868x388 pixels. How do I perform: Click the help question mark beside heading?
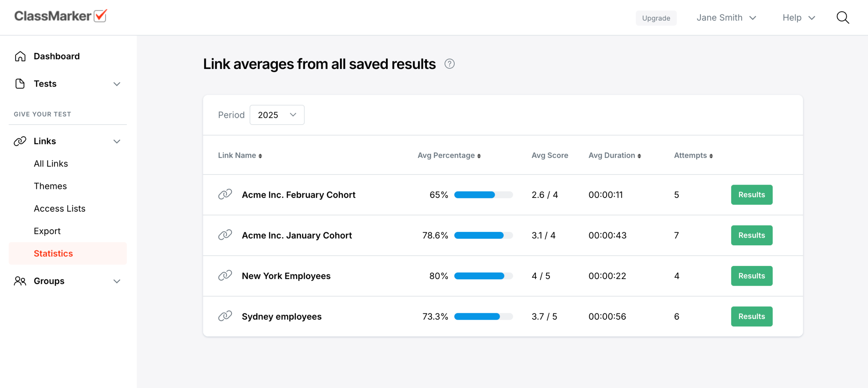point(449,64)
